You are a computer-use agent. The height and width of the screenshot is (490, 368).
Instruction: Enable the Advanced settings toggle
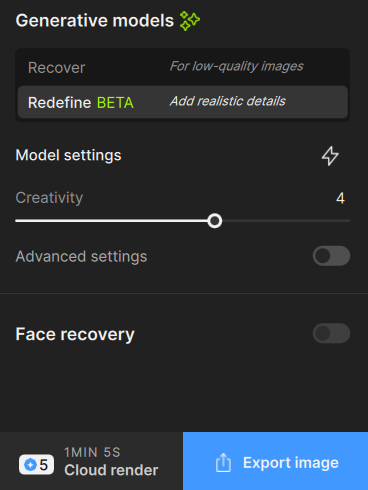[331, 256]
